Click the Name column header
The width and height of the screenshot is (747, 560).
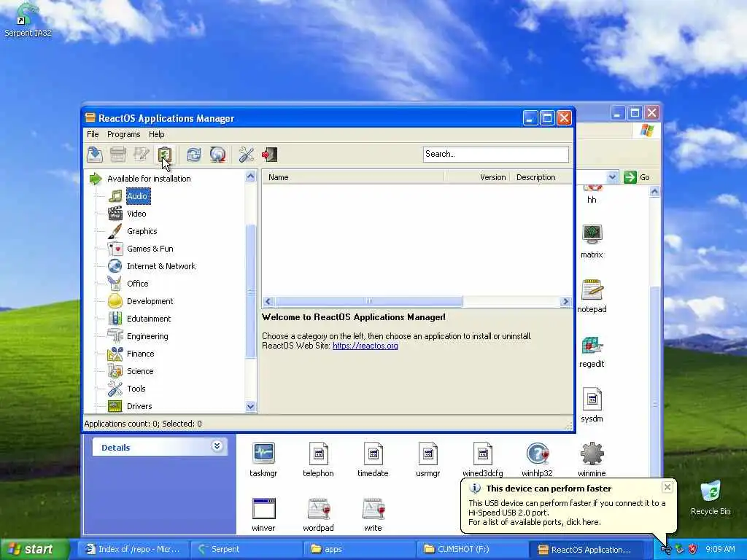(x=352, y=177)
